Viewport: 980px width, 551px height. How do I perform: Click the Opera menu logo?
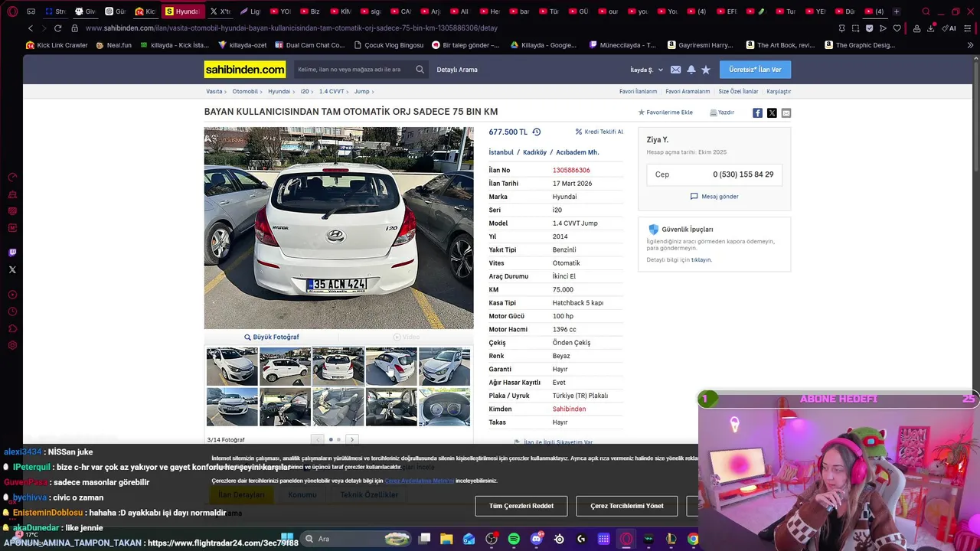coord(12,11)
